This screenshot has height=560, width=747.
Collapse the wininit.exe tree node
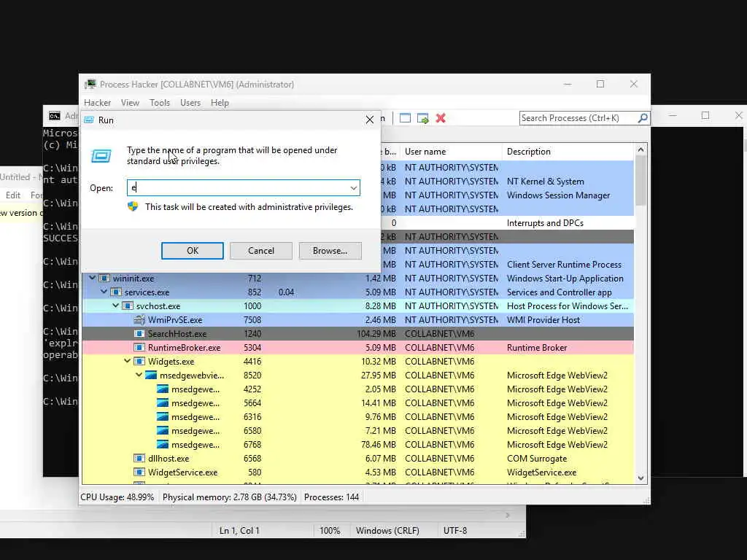pos(93,278)
